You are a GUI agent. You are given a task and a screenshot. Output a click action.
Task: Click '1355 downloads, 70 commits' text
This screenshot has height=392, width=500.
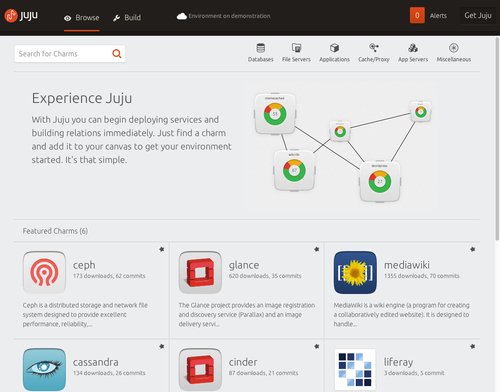tap(422, 276)
